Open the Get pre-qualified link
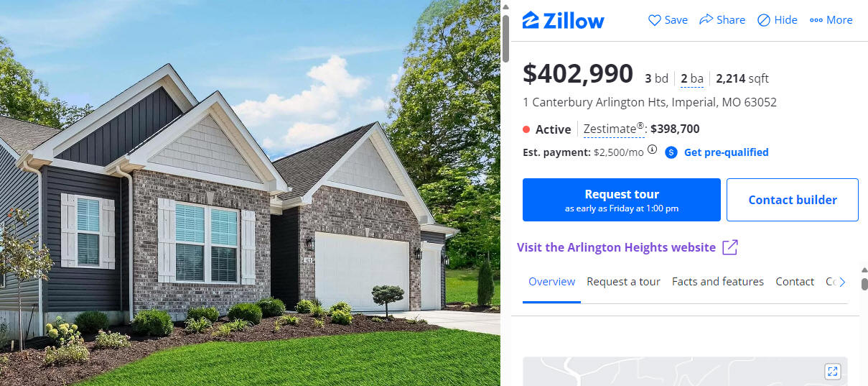The image size is (868, 386). pos(726,152)
